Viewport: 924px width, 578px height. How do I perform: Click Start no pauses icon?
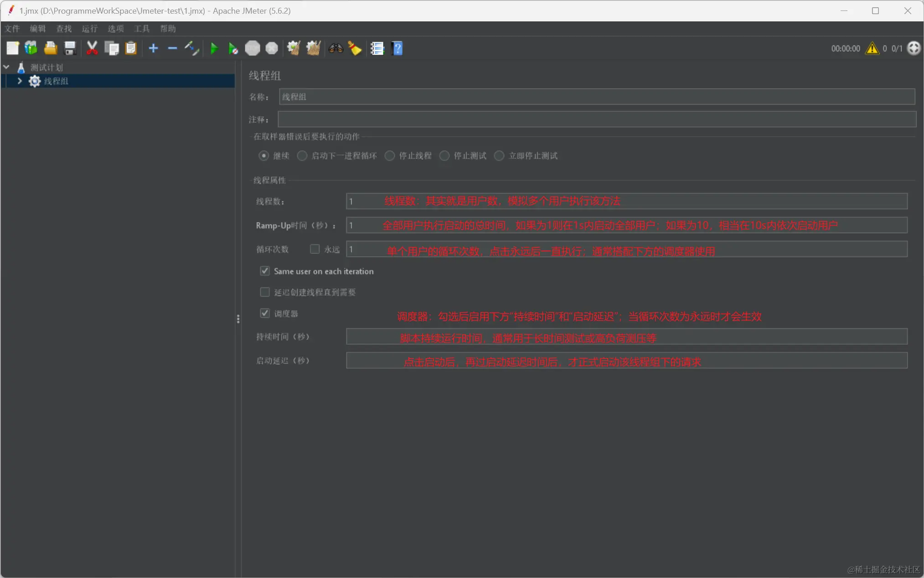coord(233,48)
